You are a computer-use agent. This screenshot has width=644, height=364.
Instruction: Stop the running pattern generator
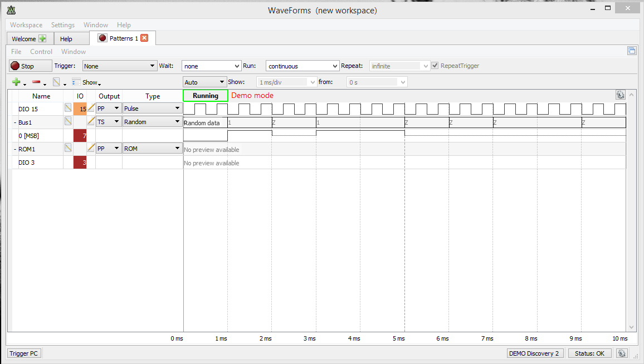31,66
